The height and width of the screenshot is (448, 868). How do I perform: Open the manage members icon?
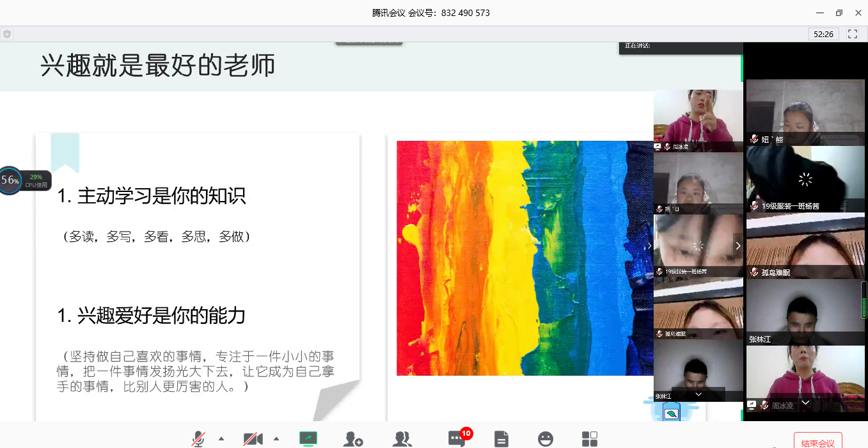[x=402, y=439]
